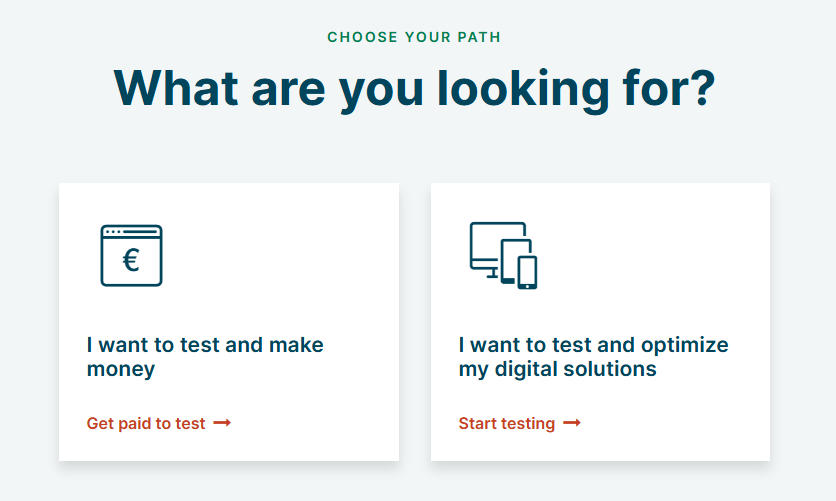836x501 pixels.
Task: Click the word money in left card
Action: [121, 369]
